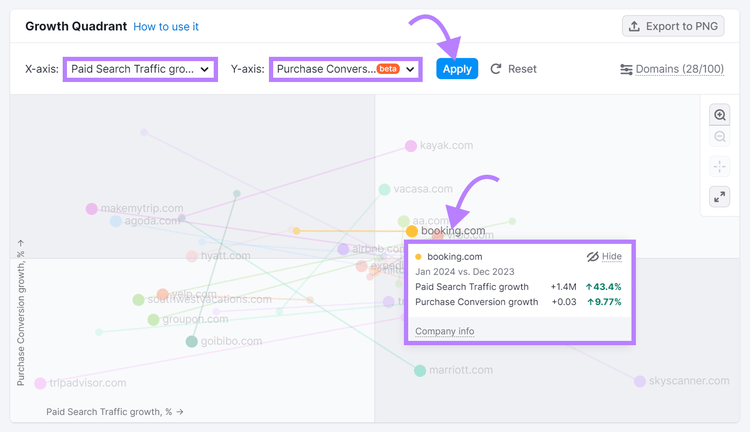The width and height of the screenshot is (750, 432).
Task: Click the Jan 2024 vs. Dec 2023 text
Action: pyautogui.click(x=464, y=272)
